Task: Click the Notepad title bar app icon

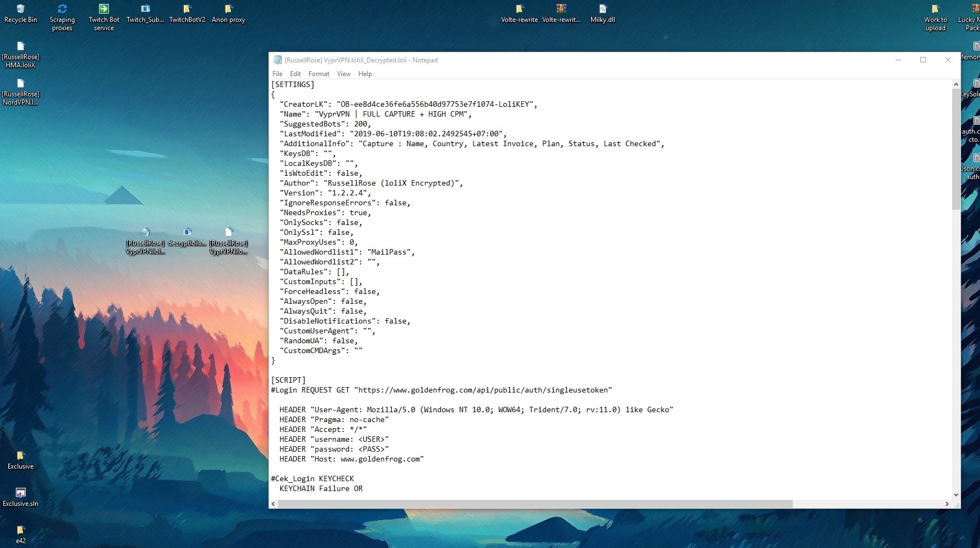Action: click(x=277, y=60)
